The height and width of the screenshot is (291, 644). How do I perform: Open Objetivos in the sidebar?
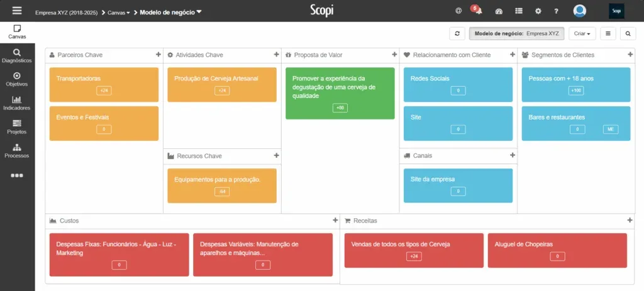pyautogui.click(x=17, y=80)
